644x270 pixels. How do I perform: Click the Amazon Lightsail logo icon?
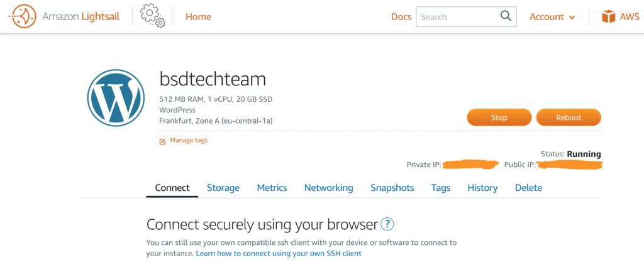[23, 16]
